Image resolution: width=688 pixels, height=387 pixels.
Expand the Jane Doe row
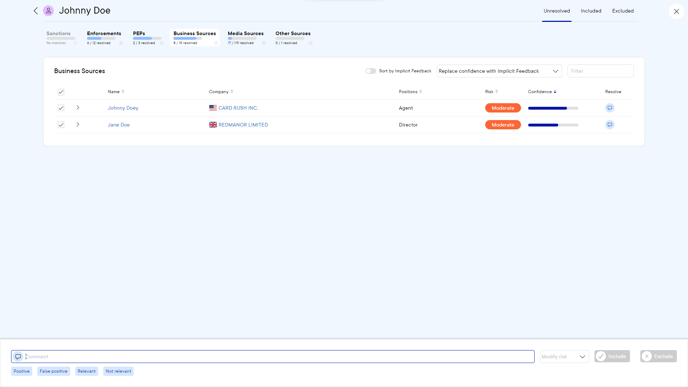(x=78, y=125)
